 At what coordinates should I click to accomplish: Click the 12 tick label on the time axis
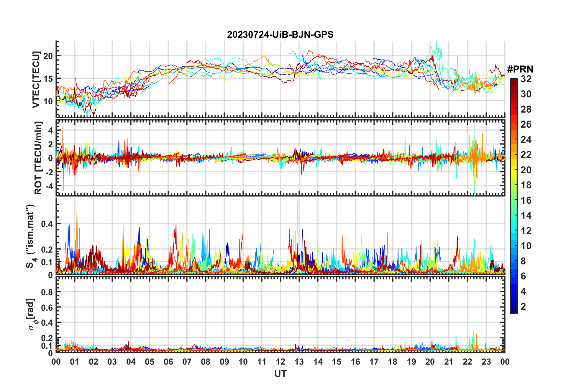coord(280,362)
